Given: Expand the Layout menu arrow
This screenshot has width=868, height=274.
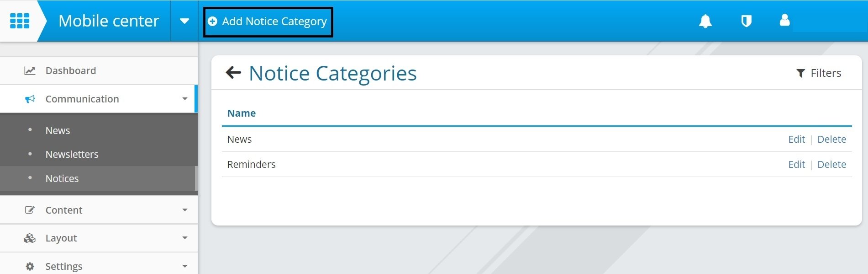Looking at the screenshot, I should [185, 238].
